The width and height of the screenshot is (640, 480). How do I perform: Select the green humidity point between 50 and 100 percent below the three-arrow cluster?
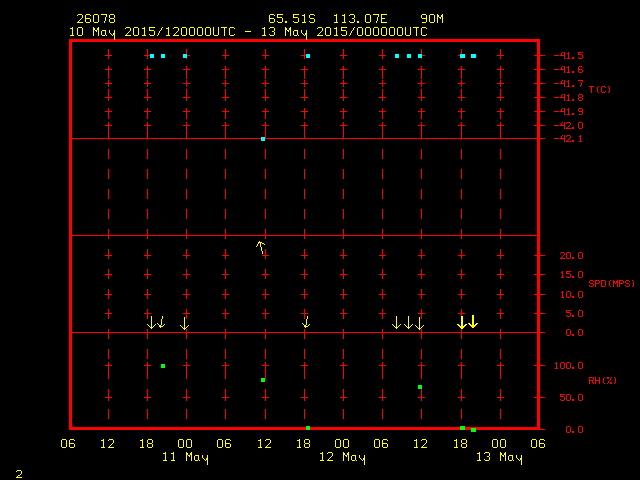(x=420, y=387)
